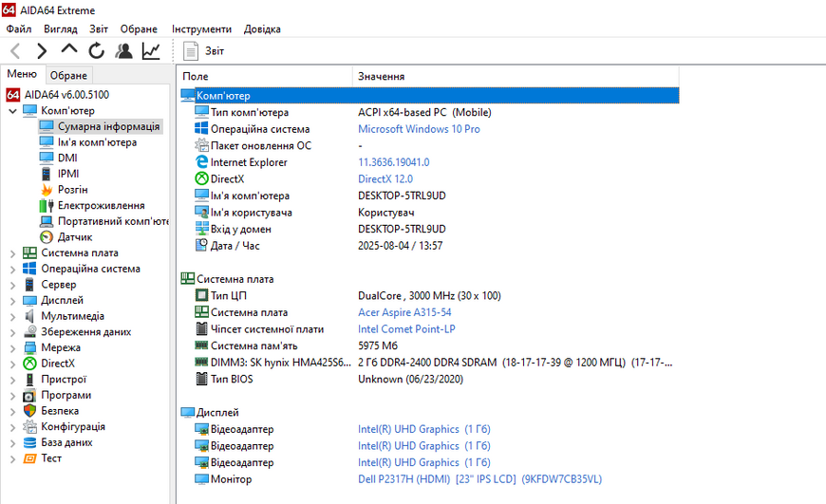Select the Тип BIOS row
The width and height of the screenshot is (826, 504).
coord(430,379)
